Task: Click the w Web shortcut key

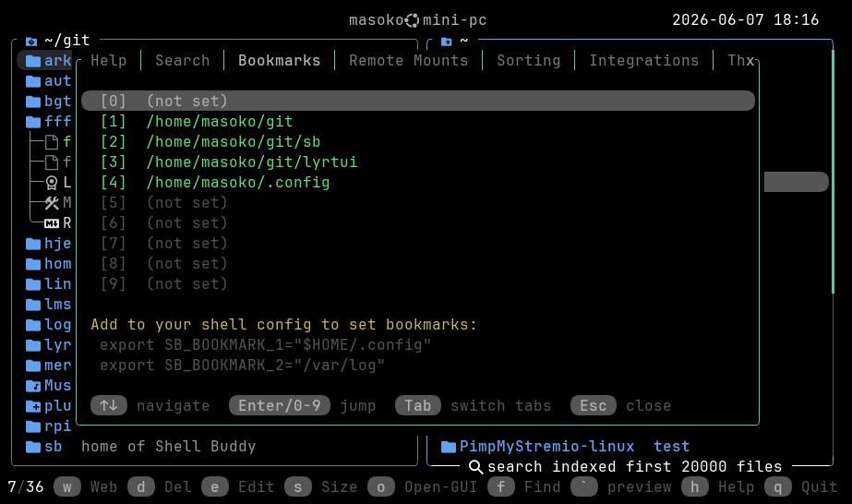Action: [x=66, y=487]
